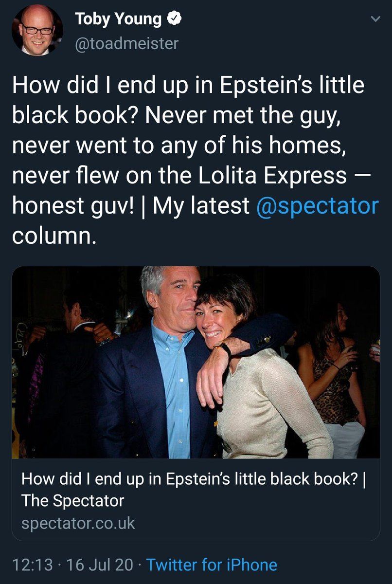
Task: Open the spectator.co.uk domain link
Action: tap(78, 523)
